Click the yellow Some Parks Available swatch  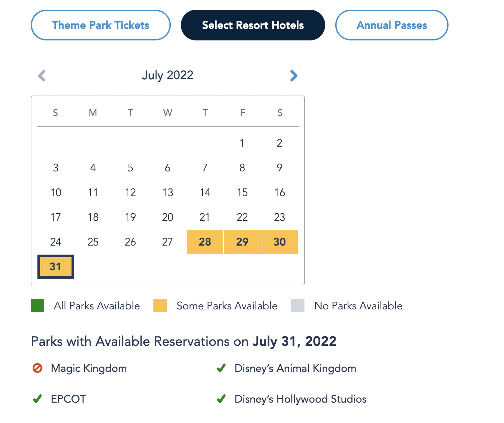click(x=160, y=305)
